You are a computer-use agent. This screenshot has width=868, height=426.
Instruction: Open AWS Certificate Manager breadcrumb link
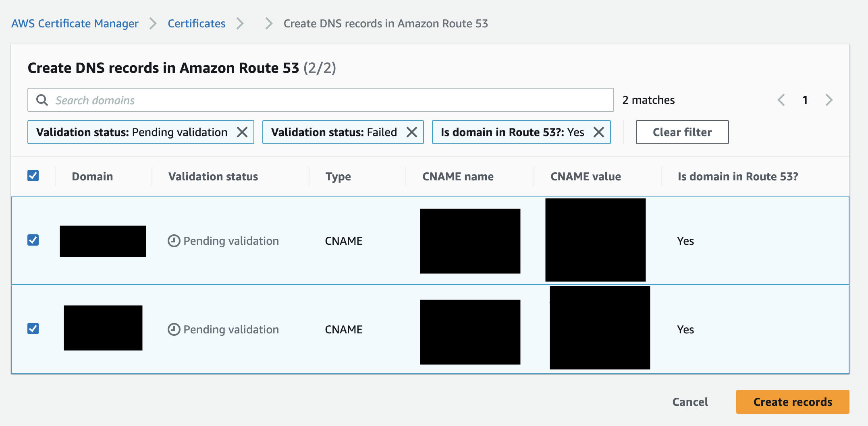point(75,23)
